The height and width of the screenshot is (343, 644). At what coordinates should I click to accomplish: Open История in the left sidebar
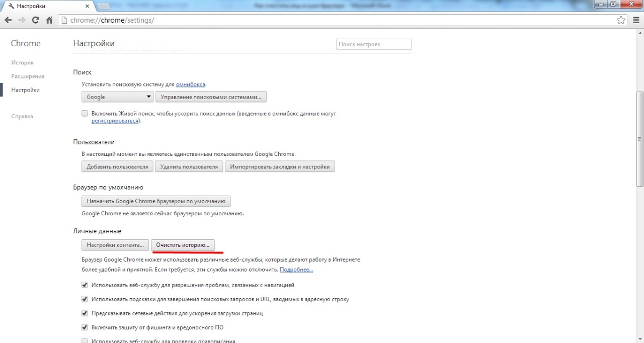tap(22, 63)
